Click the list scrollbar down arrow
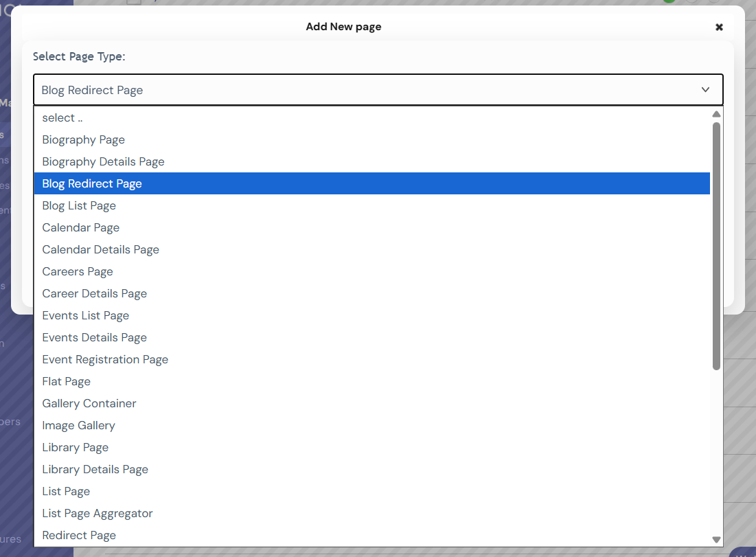This screenshot has width=756, height=557. pos(716,540)
